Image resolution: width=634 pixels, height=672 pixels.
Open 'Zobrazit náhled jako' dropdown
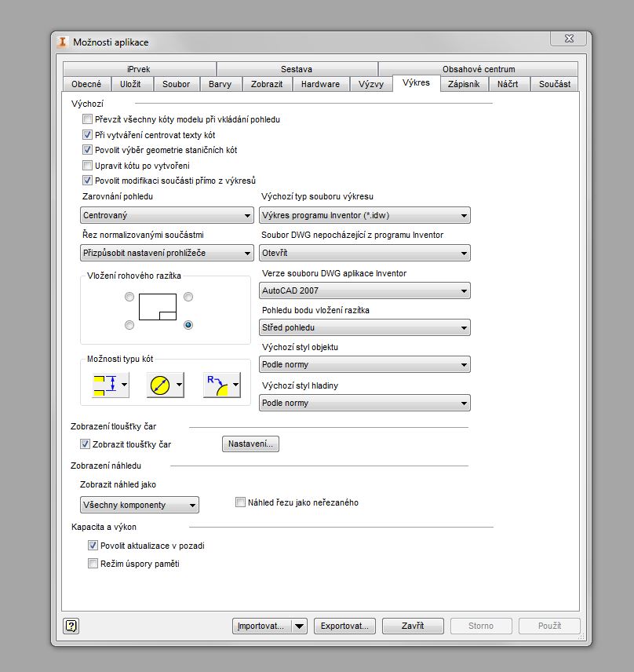pos(139,505)
